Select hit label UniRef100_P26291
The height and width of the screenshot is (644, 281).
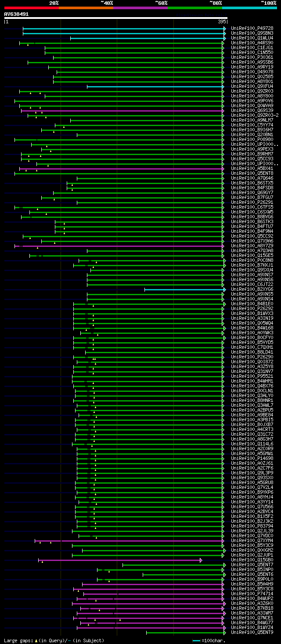pyautogui.click(x=252, y=202)
